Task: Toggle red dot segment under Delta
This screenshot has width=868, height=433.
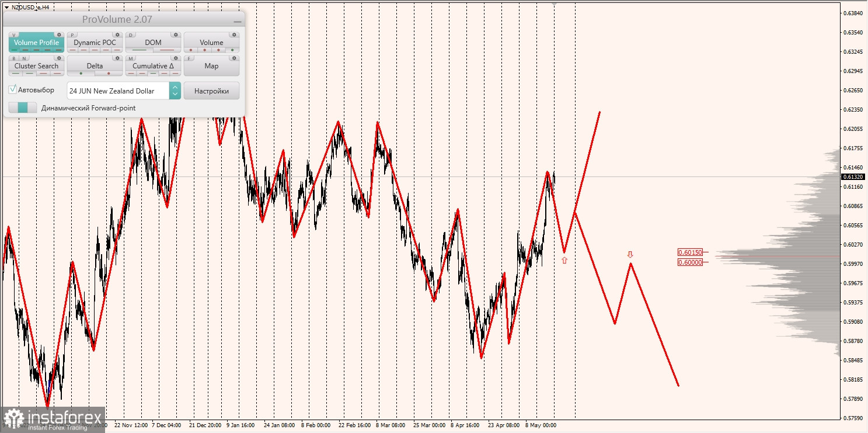Action: 109,73
